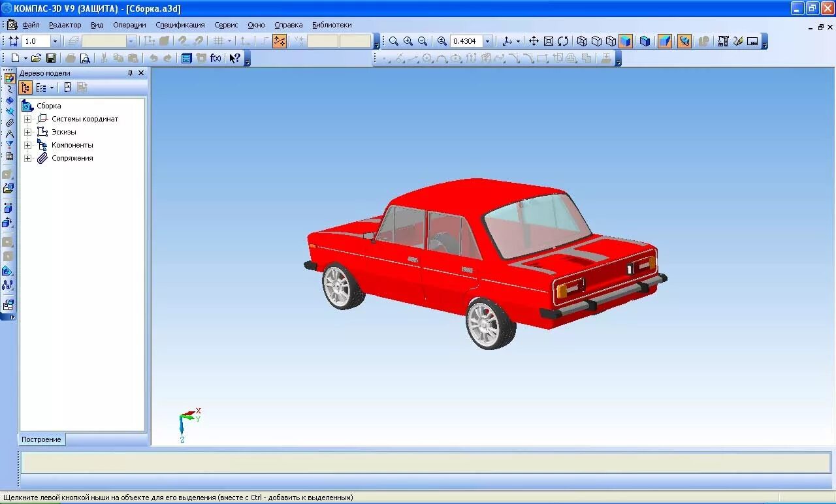Open the Библиотеки menu
This screenshot has height=504, width=836.
coord(332,25)
